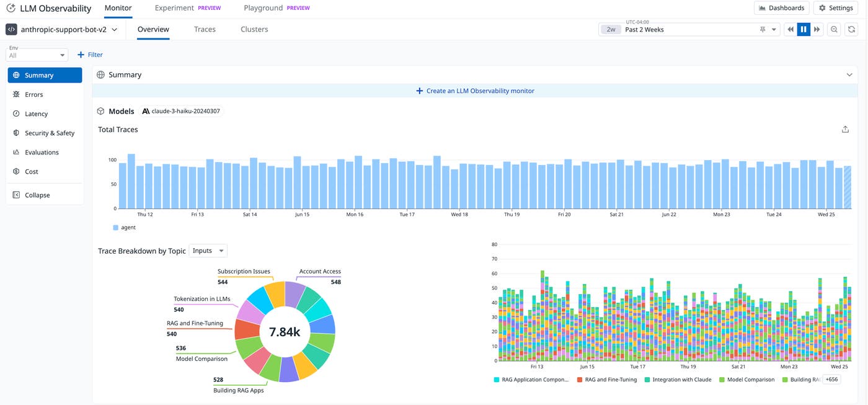
Task: Open the Env All dropdown
Action: point(37,55)
